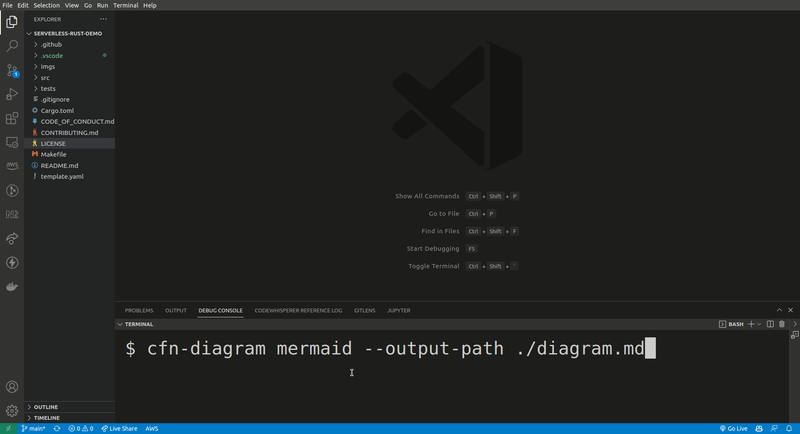800x434 pixels.
Task: Select the BASH terminal label
Action: tap(731, 324)
